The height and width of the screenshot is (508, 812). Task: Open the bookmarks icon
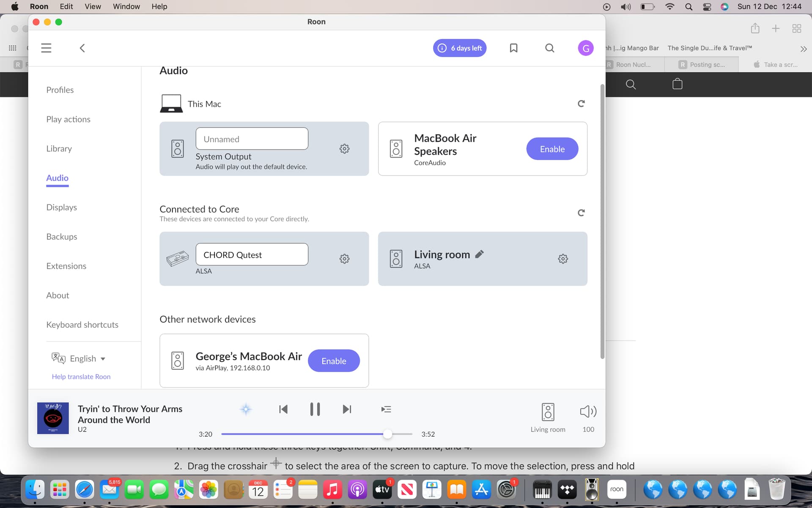513,48
